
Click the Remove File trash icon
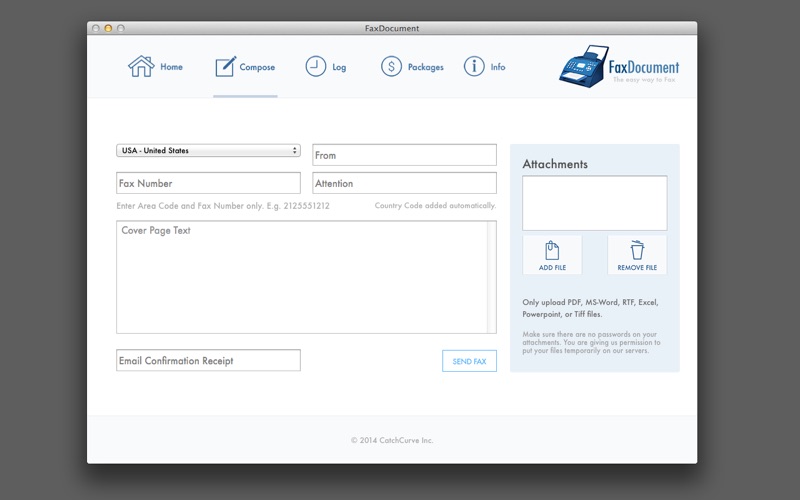point(637,250)
